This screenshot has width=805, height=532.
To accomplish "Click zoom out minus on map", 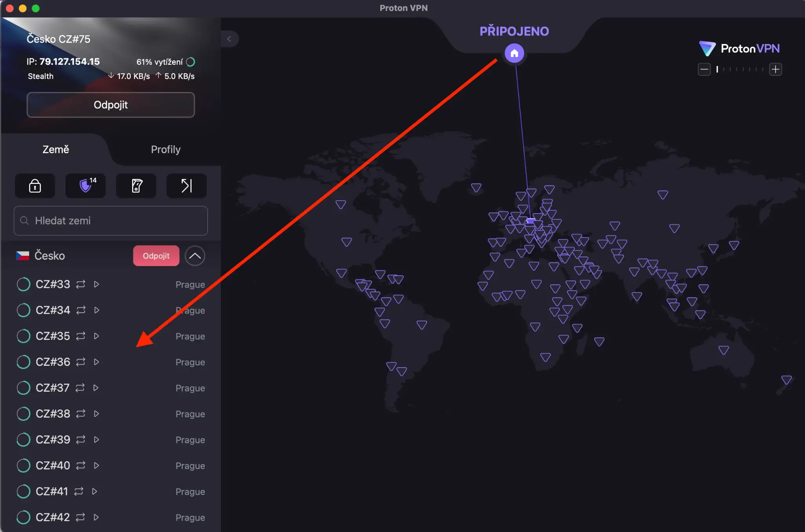I will click(x=704, y=70).
